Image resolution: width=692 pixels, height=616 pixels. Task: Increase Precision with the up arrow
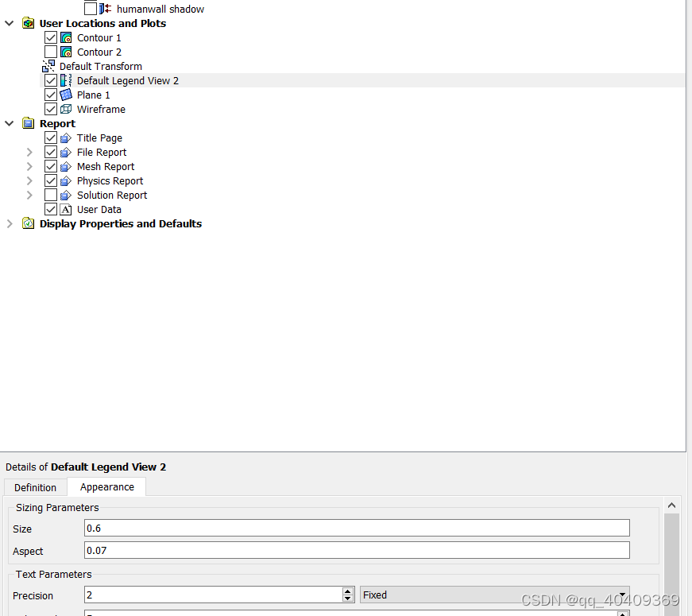[348, 591]
